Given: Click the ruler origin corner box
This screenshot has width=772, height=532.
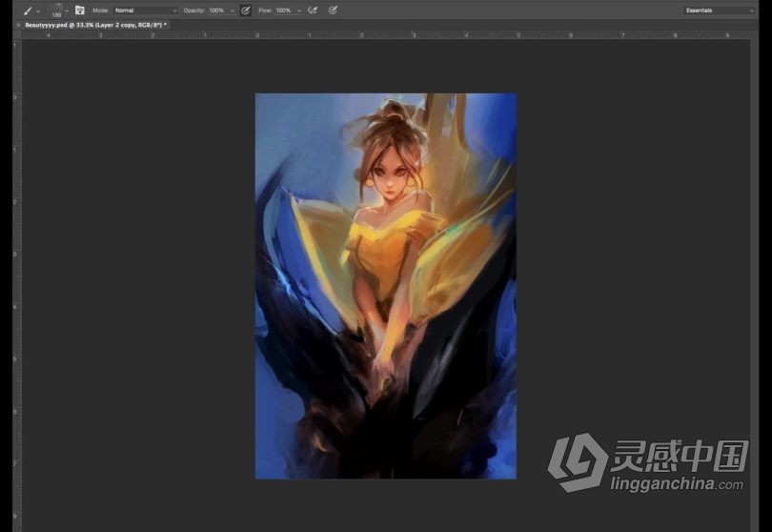Looking at the screenshot, I should pyautogui.click(x=16, y=34).
